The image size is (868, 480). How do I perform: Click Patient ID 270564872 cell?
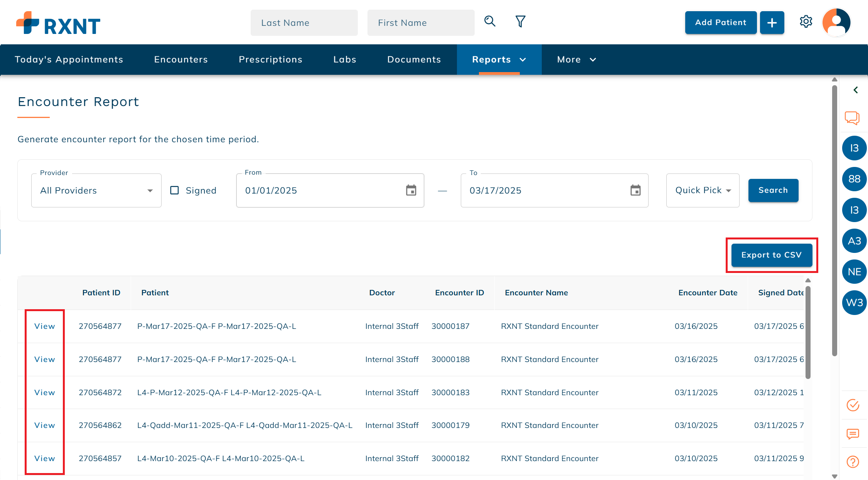(x=100, y=392)
